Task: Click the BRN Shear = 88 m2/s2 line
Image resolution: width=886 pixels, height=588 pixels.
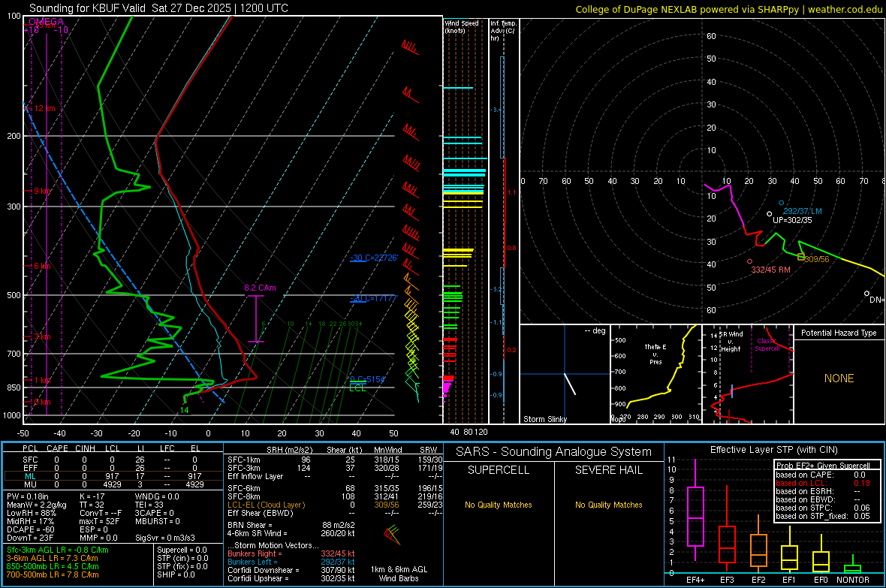Action: coord(291,525)
